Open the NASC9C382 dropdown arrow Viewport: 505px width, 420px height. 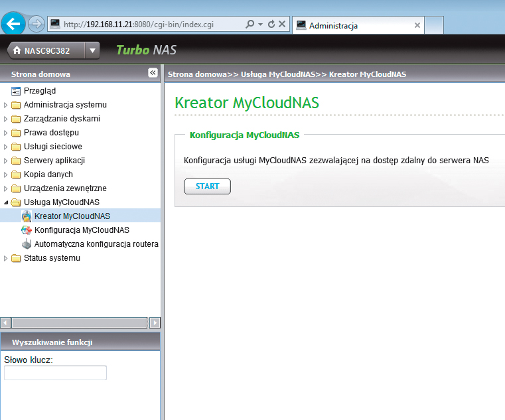[93, 50]
